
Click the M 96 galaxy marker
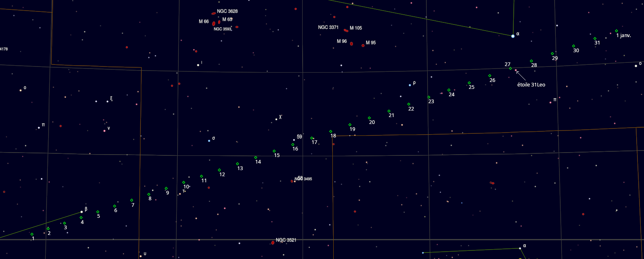[351, 44]
